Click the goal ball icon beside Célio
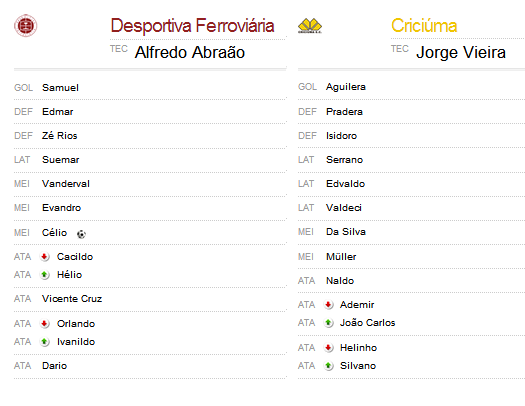The width and height of the screenshot is (525, 406). click(x=81, y=234)
